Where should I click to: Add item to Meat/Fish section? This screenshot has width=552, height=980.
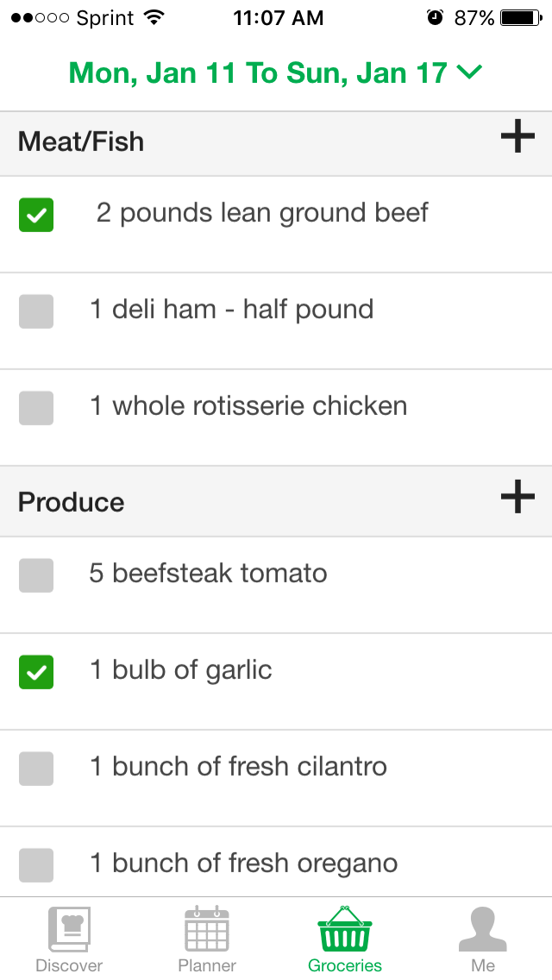[517, 137]
